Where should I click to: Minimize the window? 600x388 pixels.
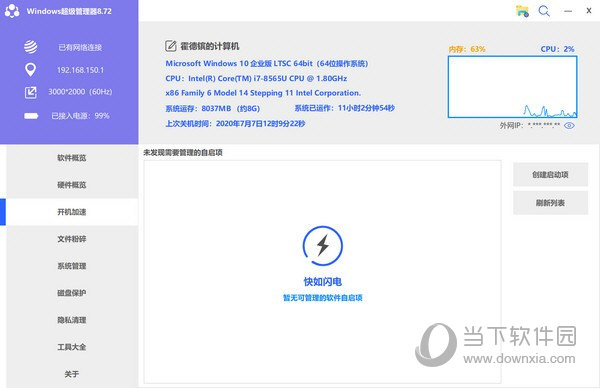568,11
